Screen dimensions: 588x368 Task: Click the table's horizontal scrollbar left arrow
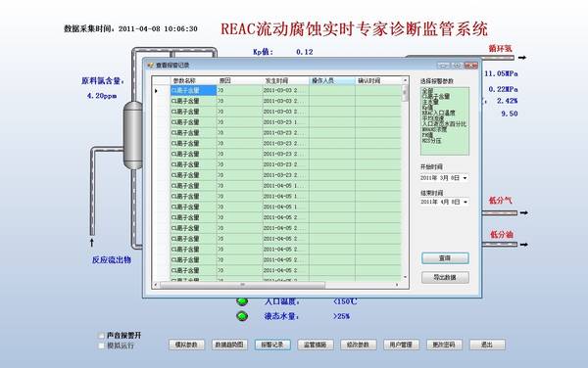[x=156, y=285]
